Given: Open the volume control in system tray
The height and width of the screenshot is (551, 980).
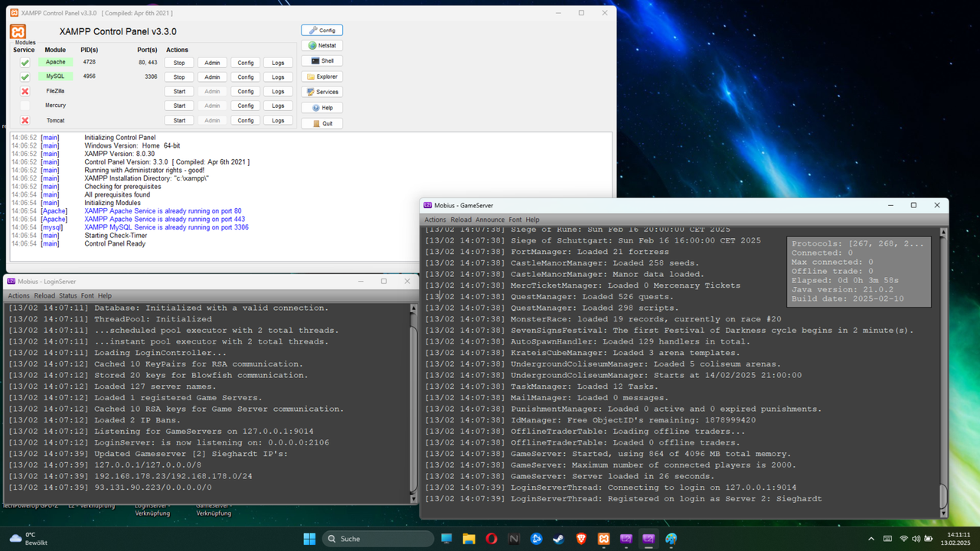Looking at the screenshot, I should point(916,538).
